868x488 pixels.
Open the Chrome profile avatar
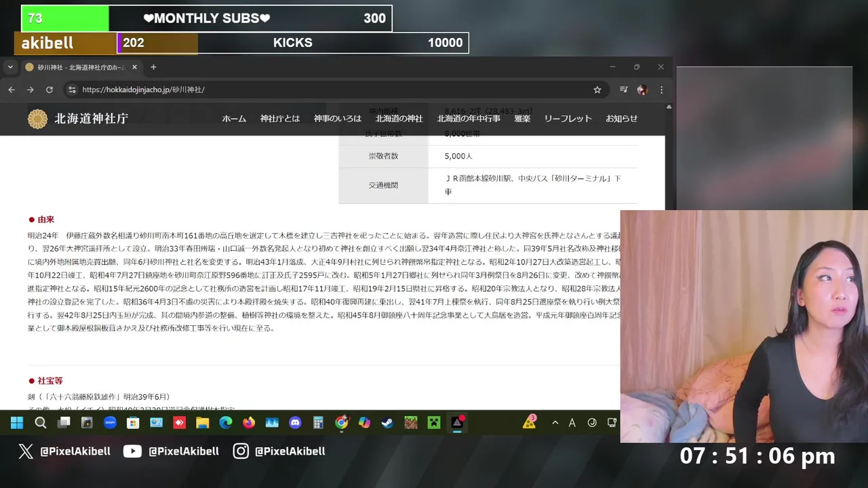pos(642,89)
